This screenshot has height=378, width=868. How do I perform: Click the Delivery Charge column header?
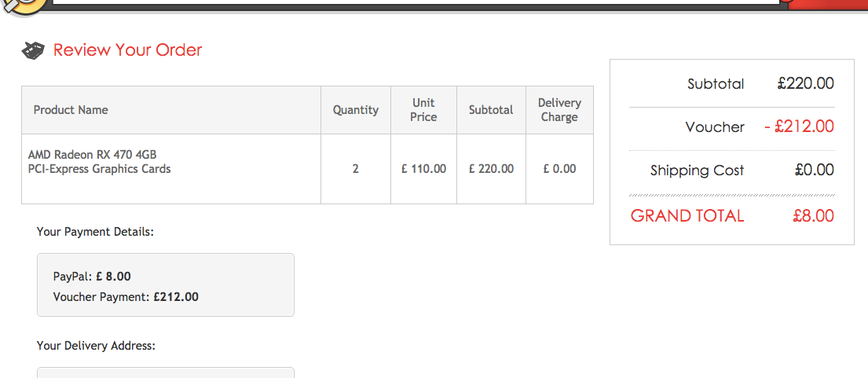(559, 110)
